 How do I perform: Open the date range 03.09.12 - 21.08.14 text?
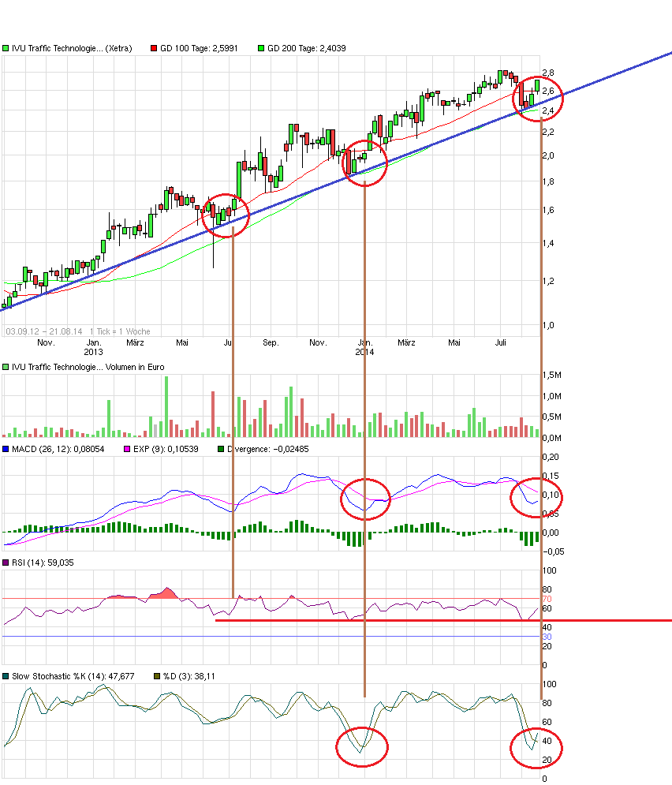(x=46, y=331)
